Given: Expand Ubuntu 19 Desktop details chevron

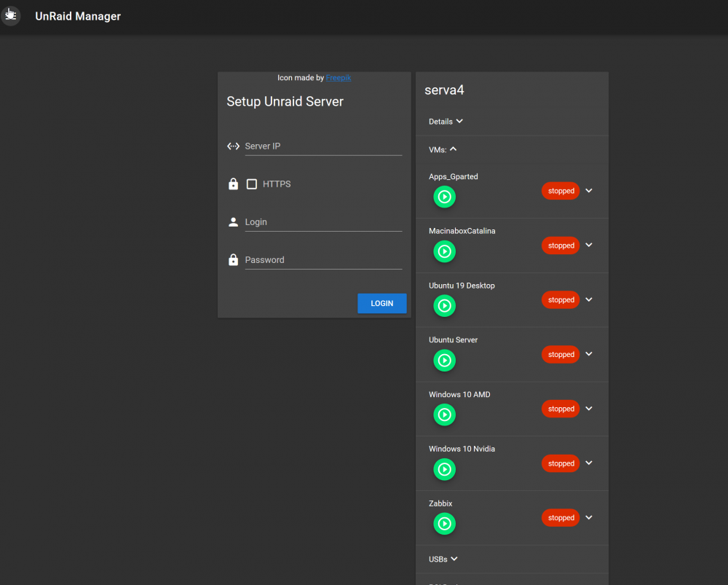Looking at the screenshot, I should tap(589, 299).
